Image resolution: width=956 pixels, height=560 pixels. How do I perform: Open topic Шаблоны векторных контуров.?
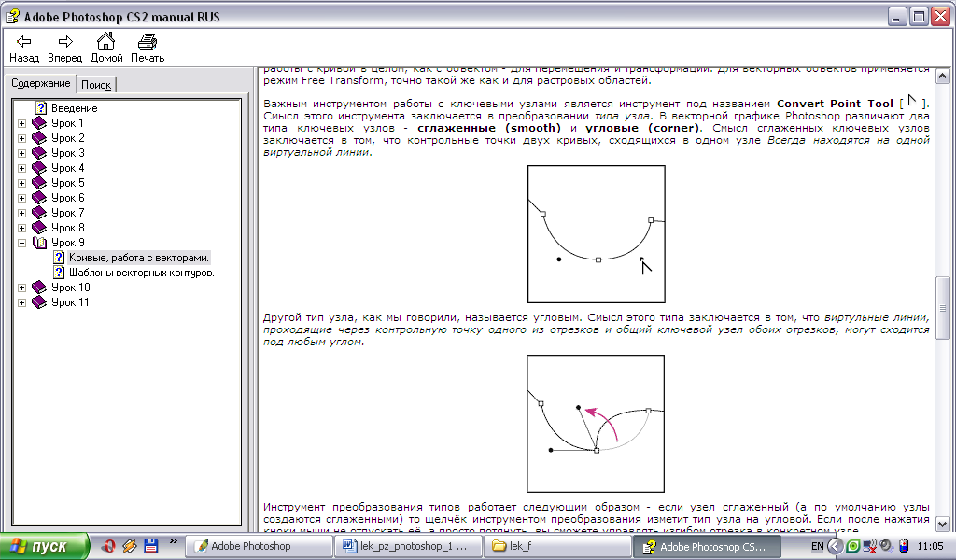(142, 273)
